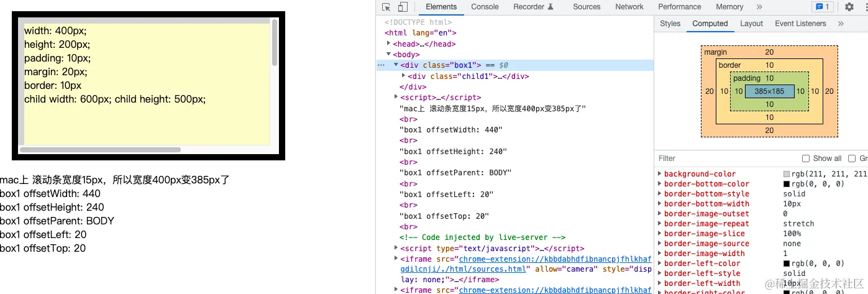
Task: Select the Computed sidebar tab
Action: tap(710, 24)
